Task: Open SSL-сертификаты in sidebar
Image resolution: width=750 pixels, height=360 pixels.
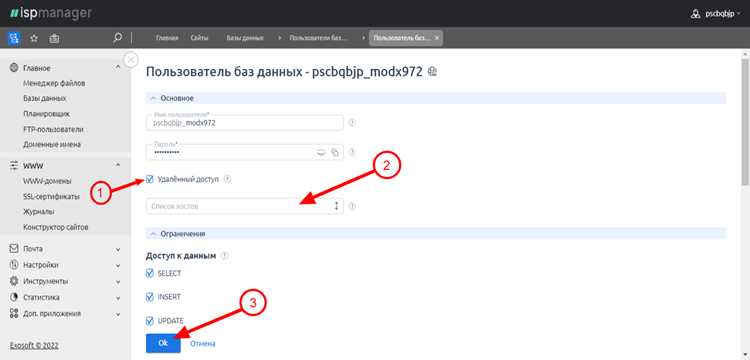Action: click(51, 196)
